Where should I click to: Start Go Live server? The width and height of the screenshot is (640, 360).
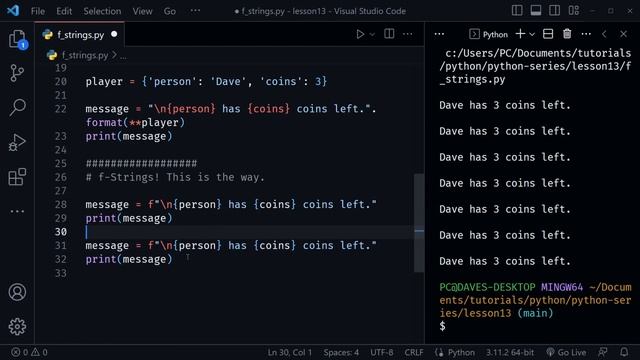tap(566, 352)
